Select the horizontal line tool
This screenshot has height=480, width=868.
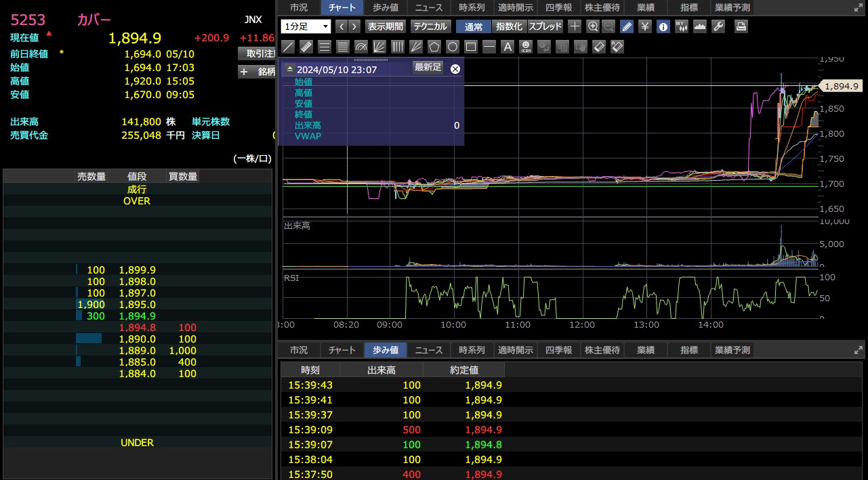click(x=489, y=47)
